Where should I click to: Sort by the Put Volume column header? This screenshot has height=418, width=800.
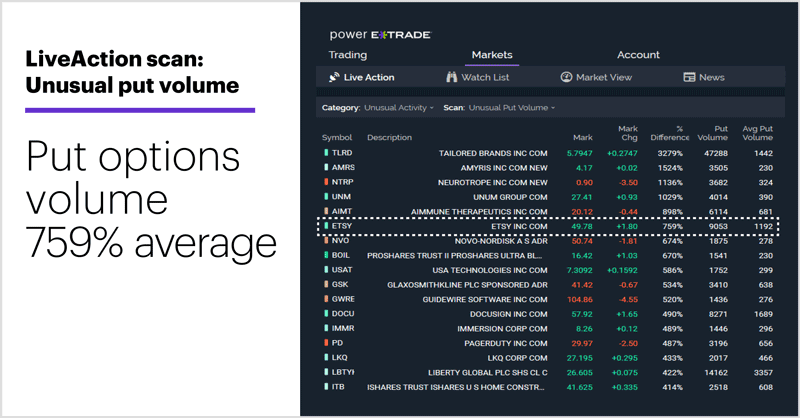tap(713, 133)
